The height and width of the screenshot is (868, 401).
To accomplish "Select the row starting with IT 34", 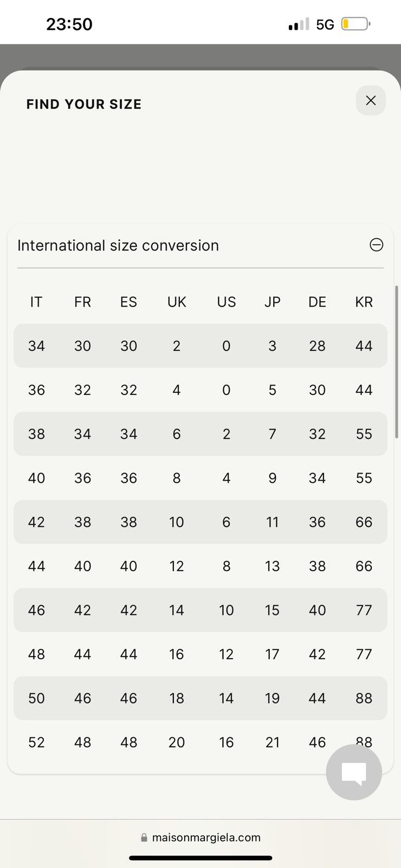I will click(200, 346).
